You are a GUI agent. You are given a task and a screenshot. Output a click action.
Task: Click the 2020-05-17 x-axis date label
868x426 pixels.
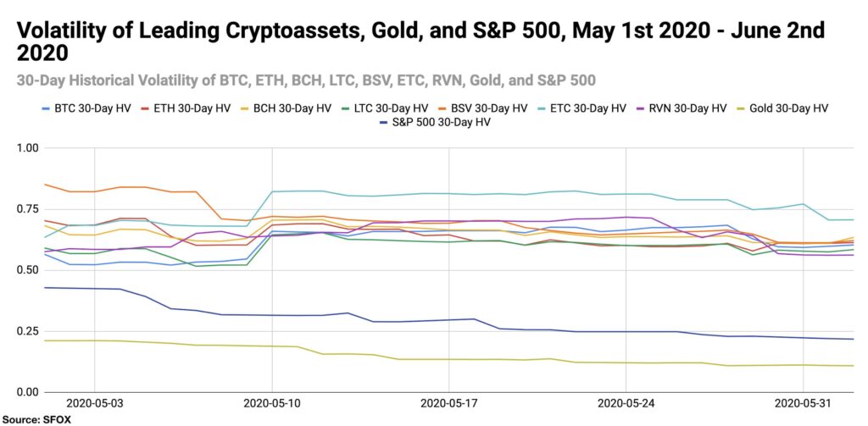pos(448,403)
